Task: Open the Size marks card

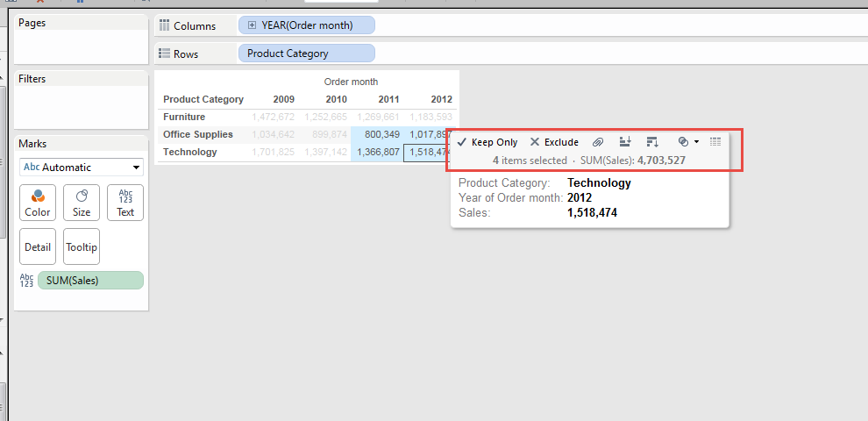Action: point(82,203)
